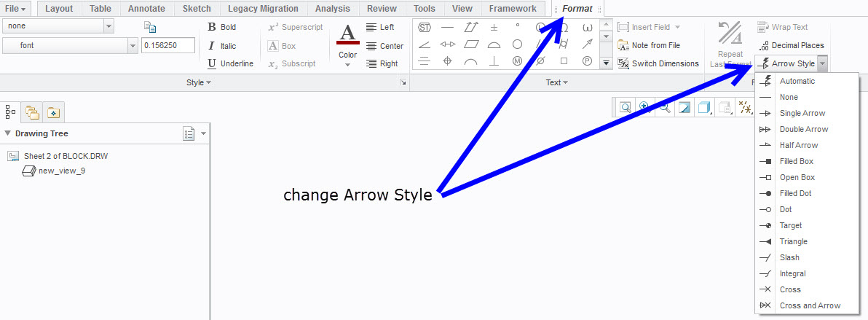Toggle Bold formatting
Screen dimensions: 868x320
tap(221, 27)
